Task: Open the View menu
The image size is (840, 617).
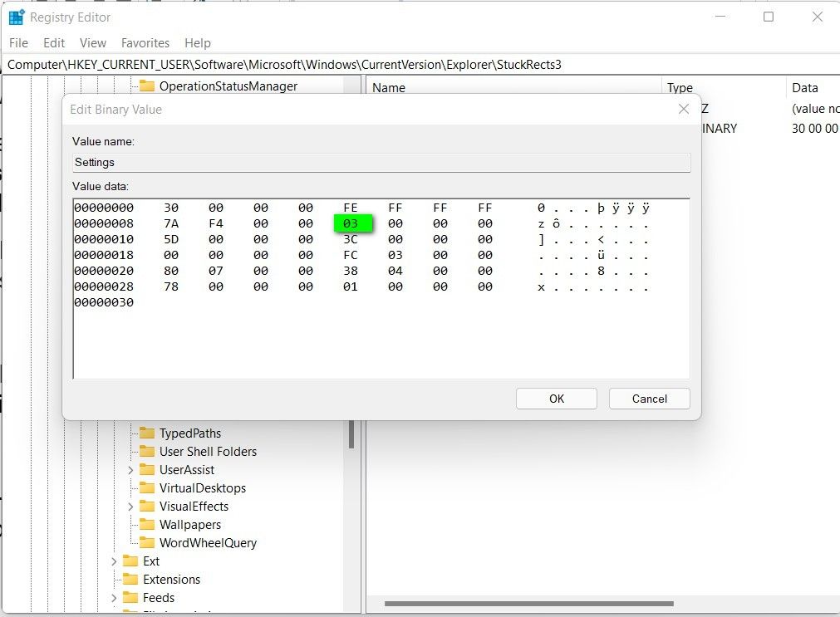Action: click(92, 42)
